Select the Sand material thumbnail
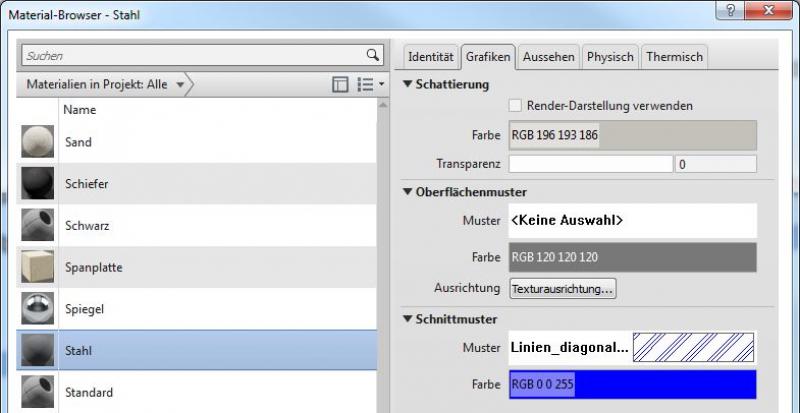800x413 pixels. coord(38,142)
